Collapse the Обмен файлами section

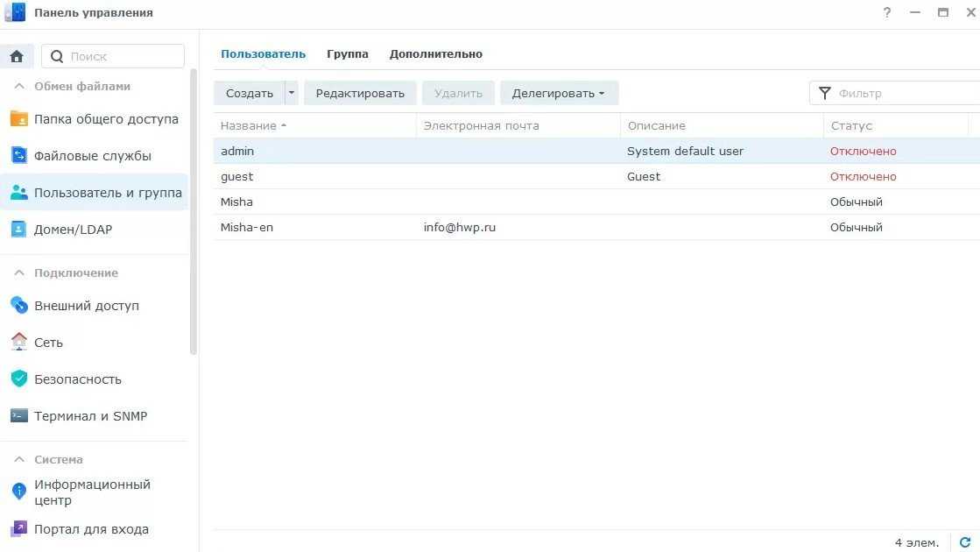pos(18,87)
